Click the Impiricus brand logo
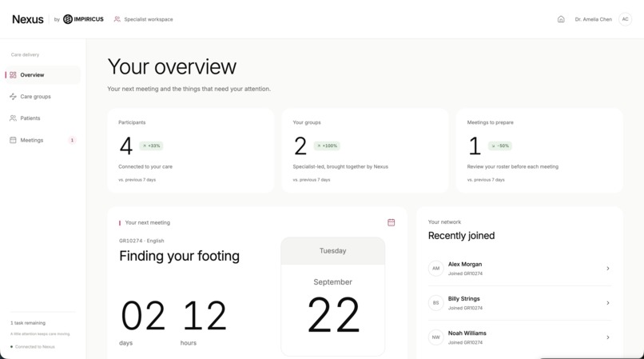 (83, 19)
